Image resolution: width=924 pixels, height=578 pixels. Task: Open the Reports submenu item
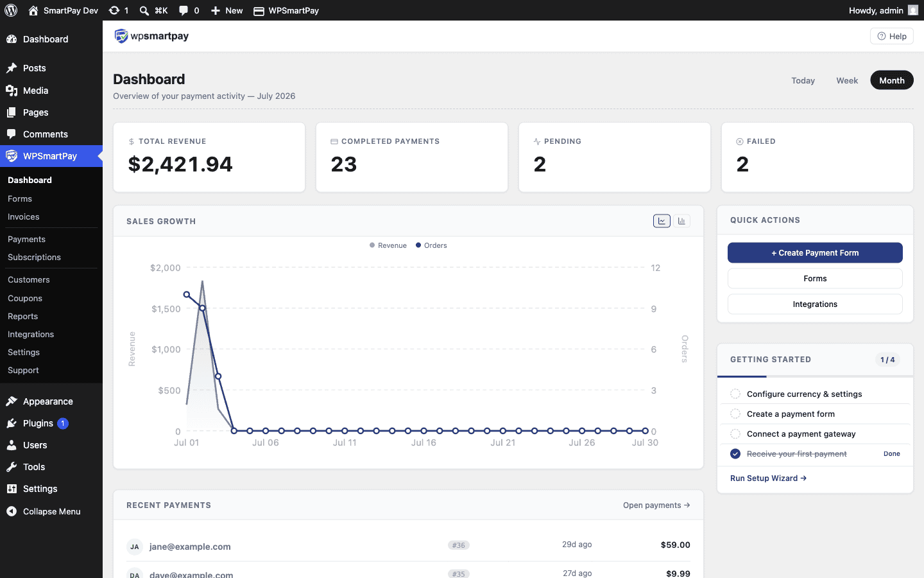(x=22, y=317)
